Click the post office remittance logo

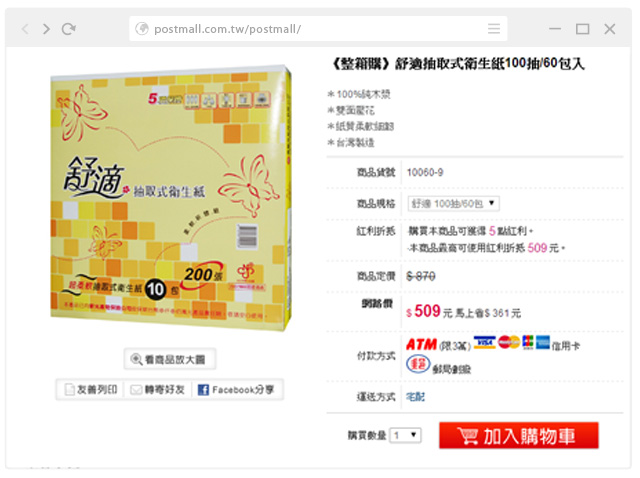tap(418, 364)
